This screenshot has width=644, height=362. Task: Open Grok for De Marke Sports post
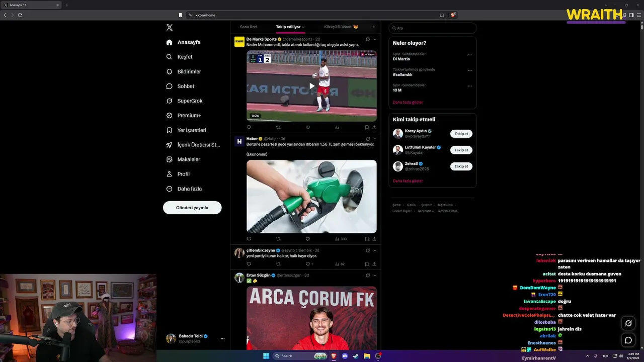coord(368,39)
